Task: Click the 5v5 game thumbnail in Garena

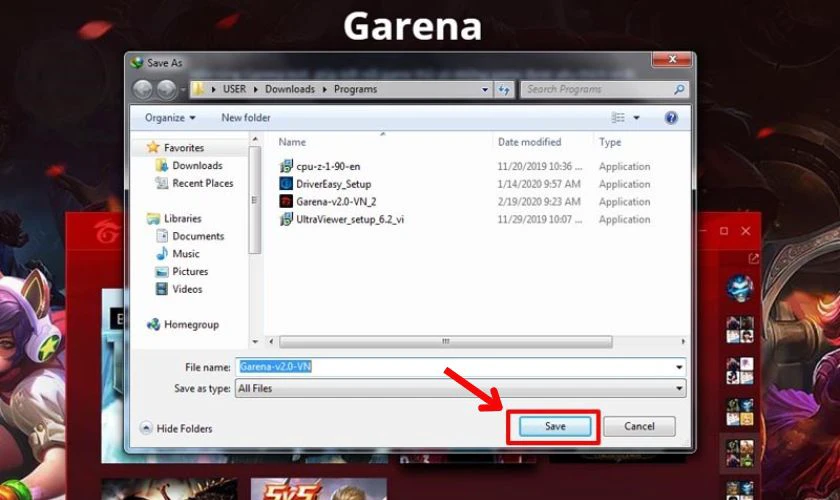Action: (318, 489)
